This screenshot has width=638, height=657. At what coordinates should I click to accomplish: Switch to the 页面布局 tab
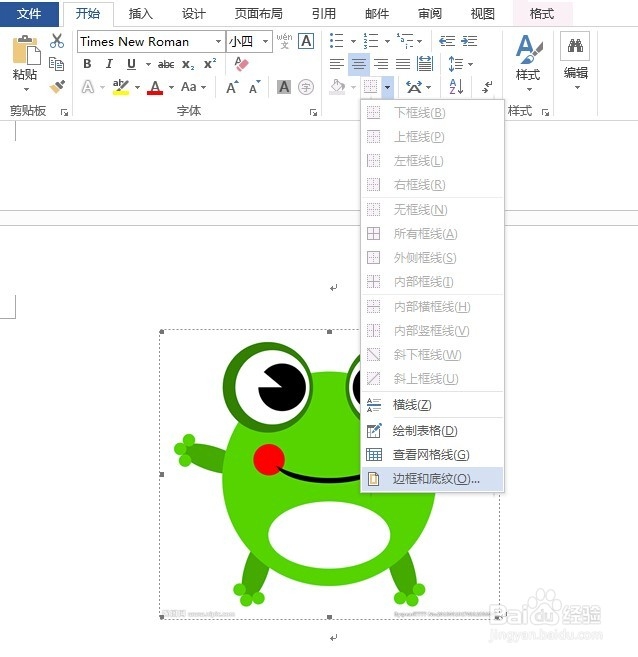click(x=258, y=14)
